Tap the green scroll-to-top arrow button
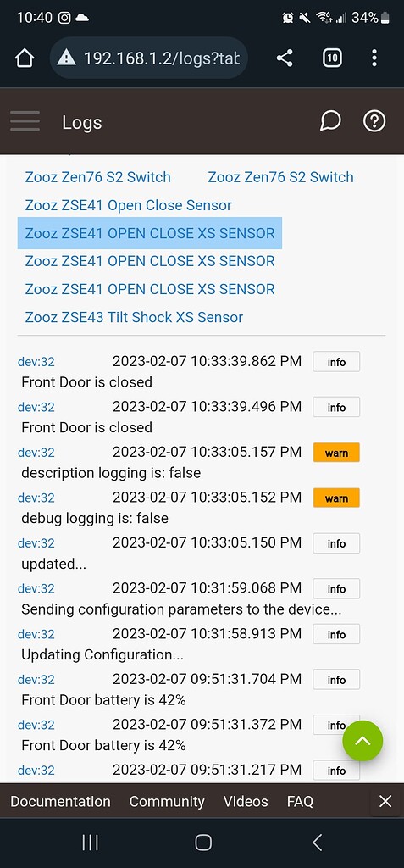This screenshot has height=868, width=404. pyautogui.click(x=362, y=741)
